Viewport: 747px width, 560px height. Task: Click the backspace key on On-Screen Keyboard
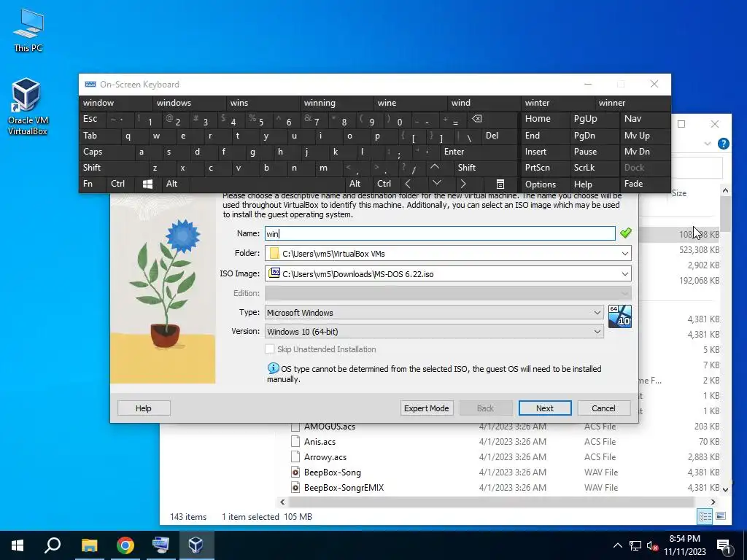click(x=476, y=119)
